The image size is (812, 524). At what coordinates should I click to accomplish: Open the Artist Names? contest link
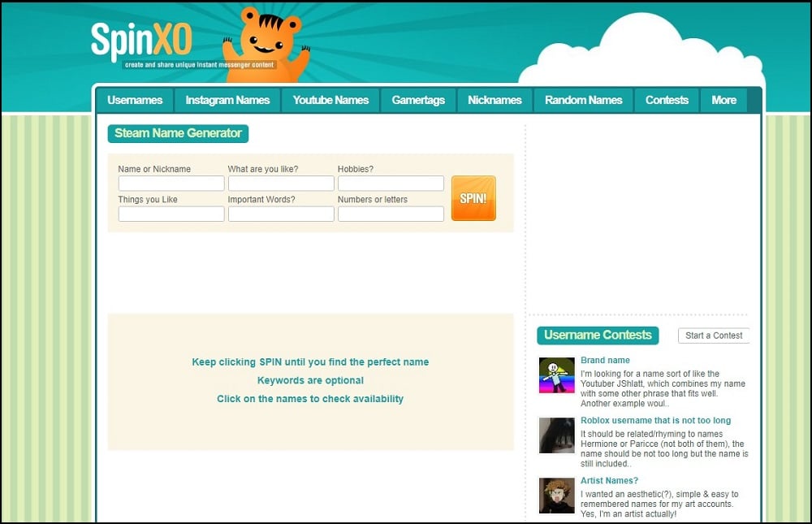pyautogui.click(x=609, y=480)
